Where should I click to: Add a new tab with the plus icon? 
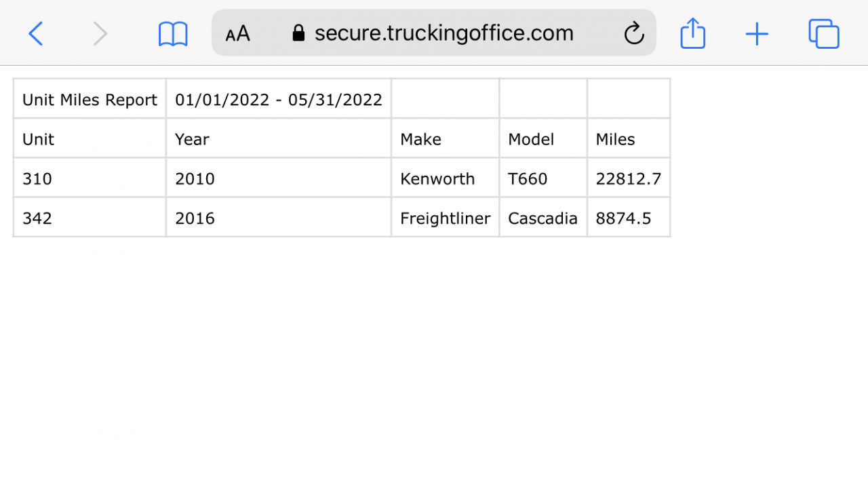(757, 34)
